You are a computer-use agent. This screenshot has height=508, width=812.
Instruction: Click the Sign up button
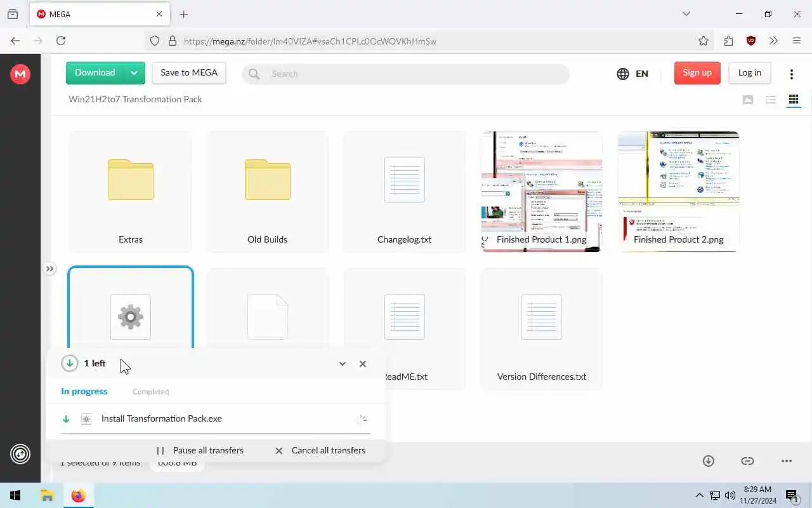697,73
